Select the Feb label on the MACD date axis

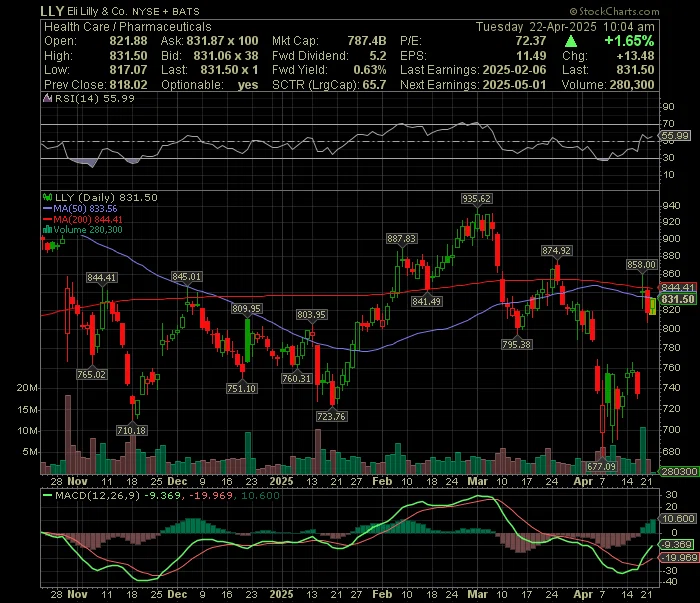click(382, 595)
